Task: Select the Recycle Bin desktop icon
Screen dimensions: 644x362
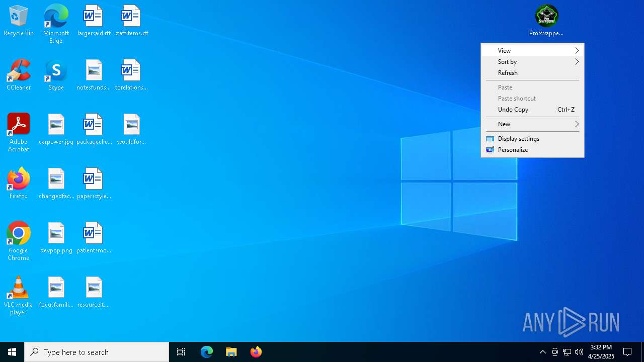Action: tap(19, 21)
